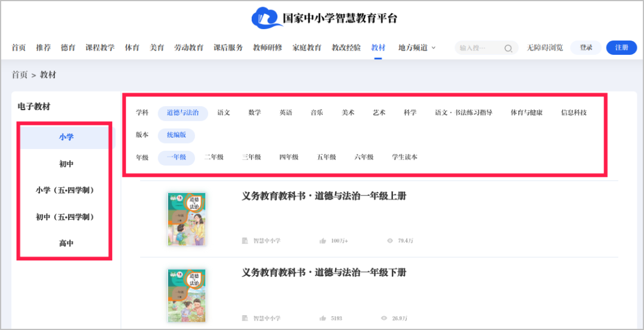This screenshot has height=330, width=644.
Task: Click the eye views icon on first textbook
Action: (390, 241)
